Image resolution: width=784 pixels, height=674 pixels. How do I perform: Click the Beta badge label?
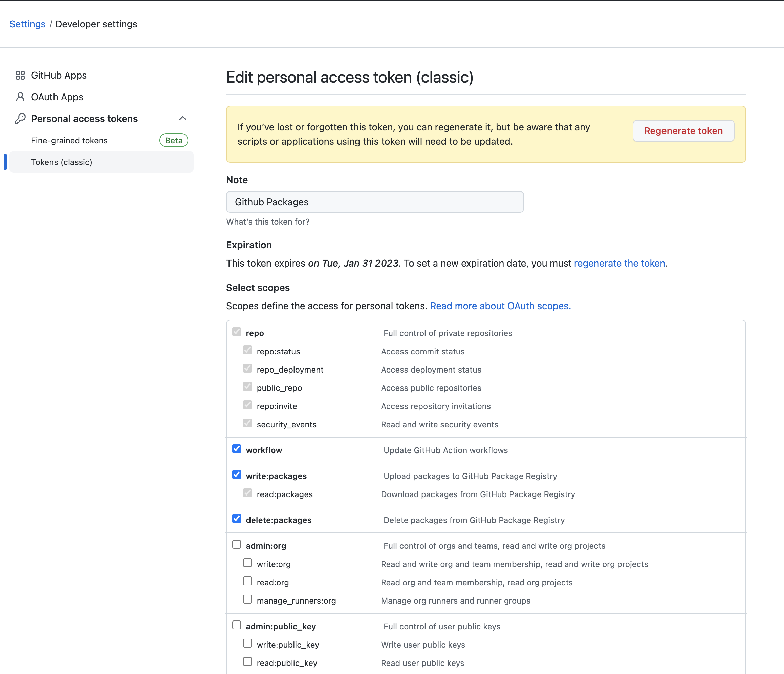click(x=174, y=141)
